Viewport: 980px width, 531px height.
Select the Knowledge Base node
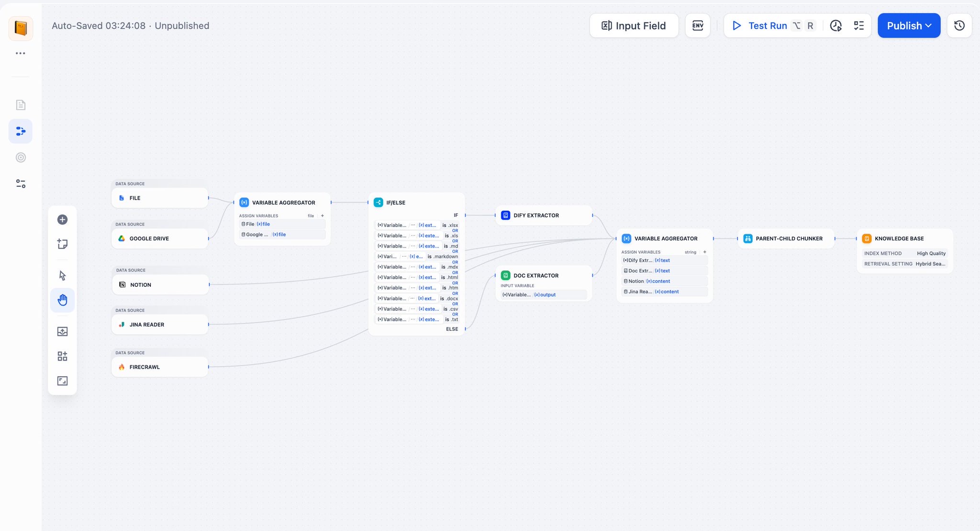899,238
